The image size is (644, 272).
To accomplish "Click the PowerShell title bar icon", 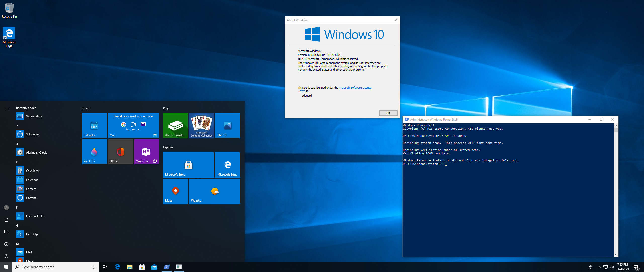I will pyautogui.click(x=407, y=120).
